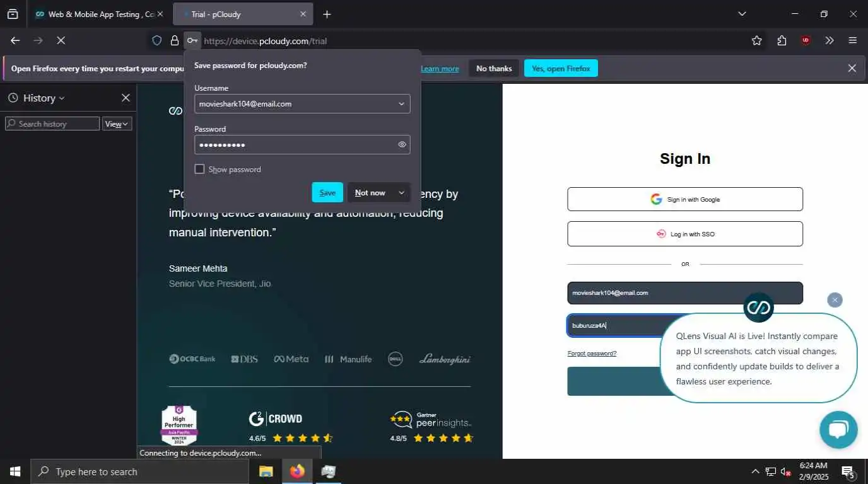Tick the Show password checkbox
The width and height of the screenshot is (868, 484).
point(199,169)
